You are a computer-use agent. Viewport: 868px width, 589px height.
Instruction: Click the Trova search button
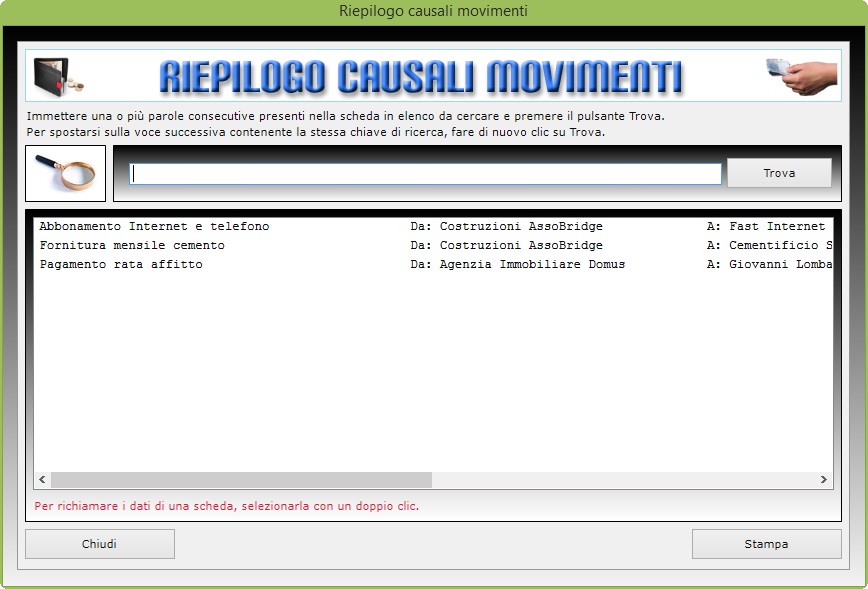(779, 173)
